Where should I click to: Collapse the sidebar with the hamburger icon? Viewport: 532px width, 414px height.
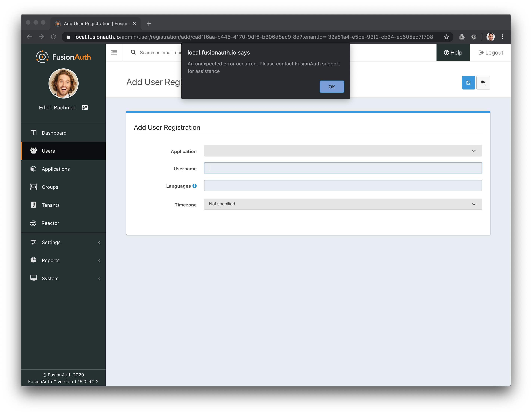click(114, 52)
